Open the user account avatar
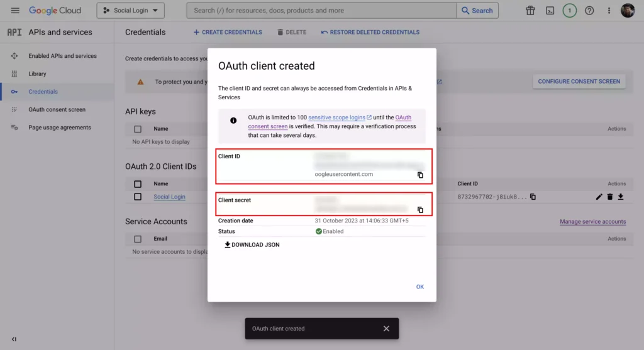Viewport: 644px width, 350px height. click(x=628, y=10)
